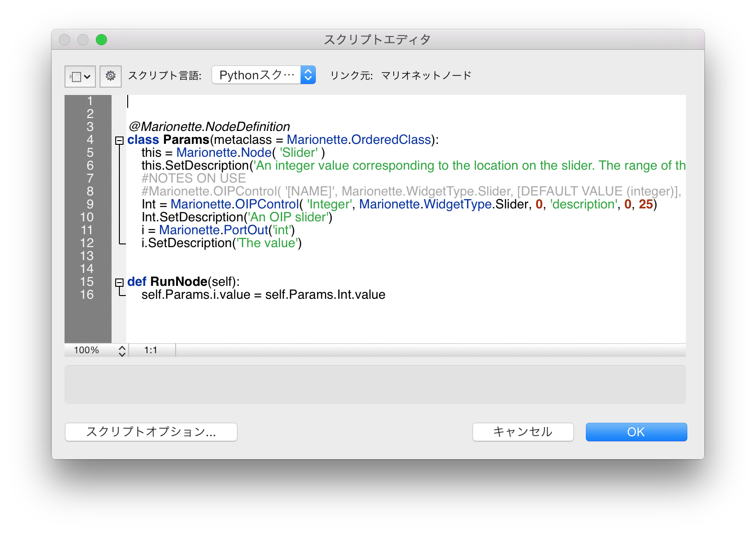
Task: Click the green zoom window button
Action: (x=101, y=40)
